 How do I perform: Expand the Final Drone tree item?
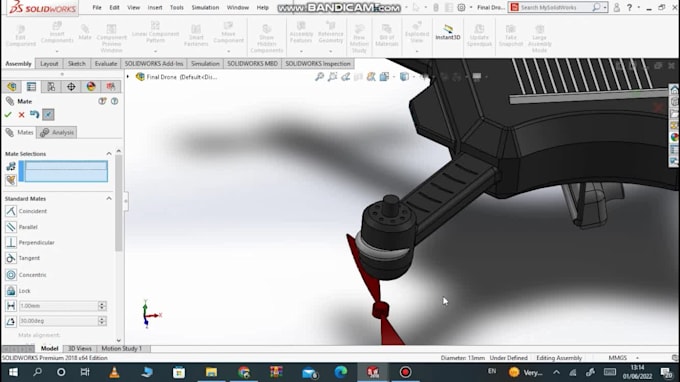point(128,77)
